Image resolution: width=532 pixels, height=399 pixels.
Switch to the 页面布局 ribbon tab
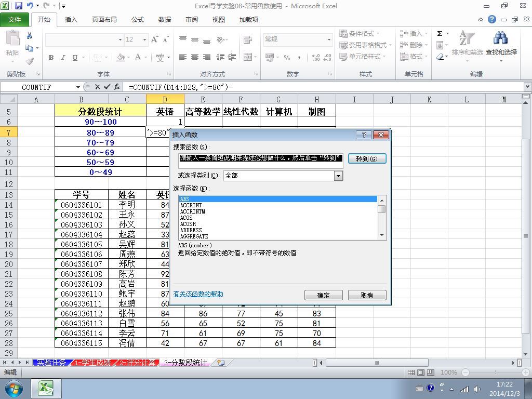(x=104, y=19)
